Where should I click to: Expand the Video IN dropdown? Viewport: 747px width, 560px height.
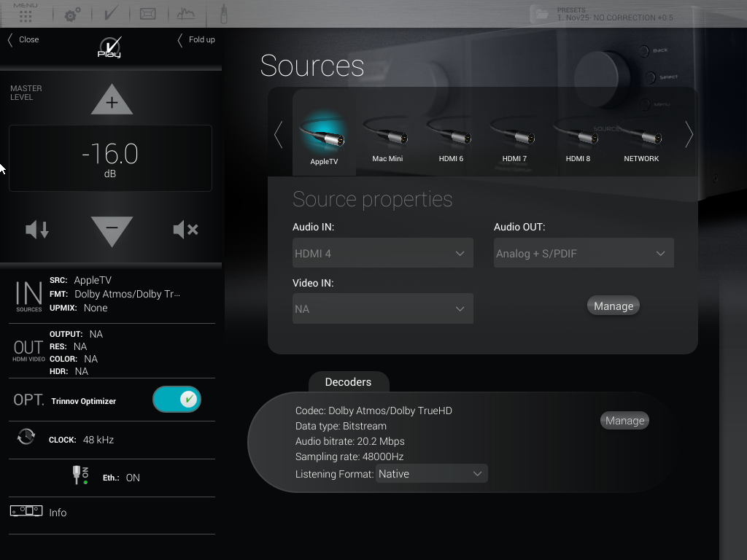tap(382, 309)
